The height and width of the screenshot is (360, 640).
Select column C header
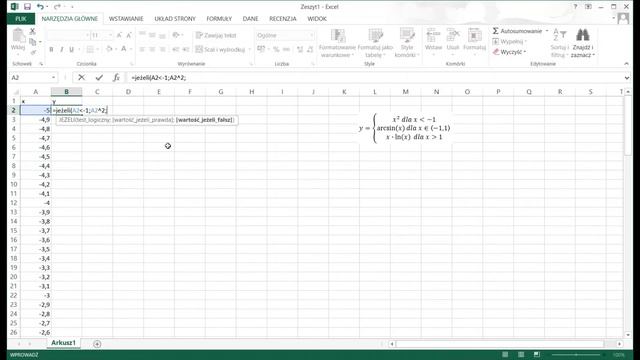click(x=97, y=92)
